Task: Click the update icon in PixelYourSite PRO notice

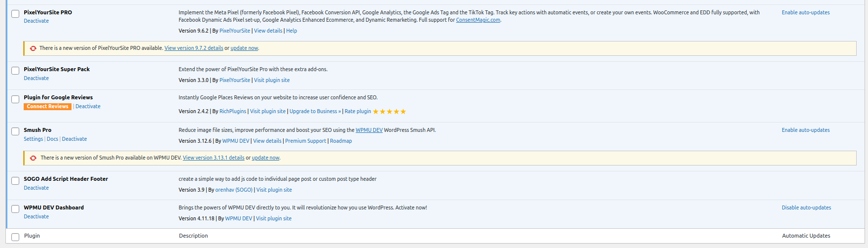Action: click(x=33, y=48)
